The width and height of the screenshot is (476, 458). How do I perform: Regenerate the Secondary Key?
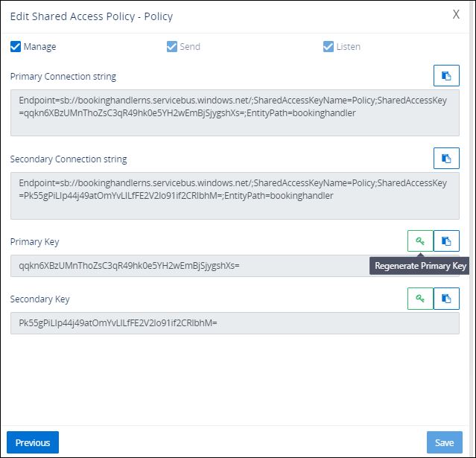[x=420, y=299]
